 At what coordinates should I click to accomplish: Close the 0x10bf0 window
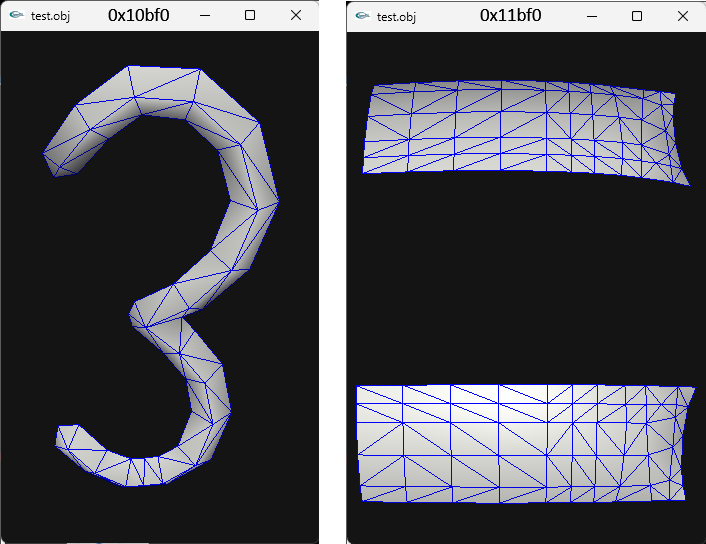tap(296, 15)
